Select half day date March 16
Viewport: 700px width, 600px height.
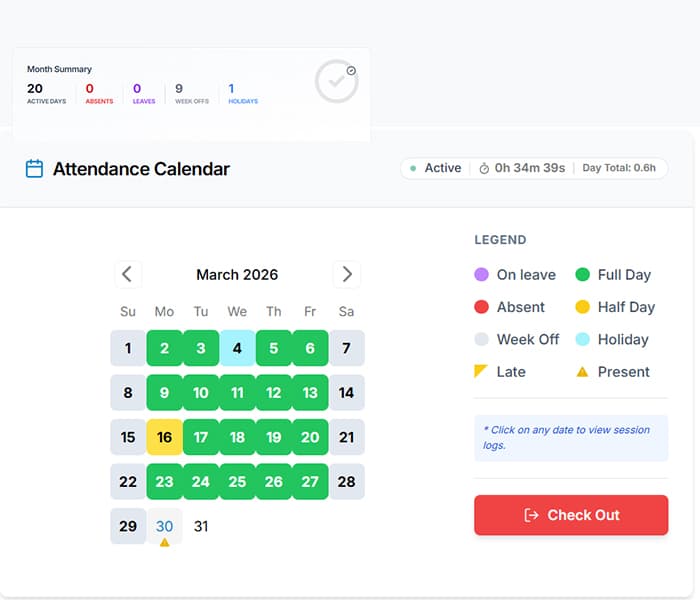[x=164, y=437]
